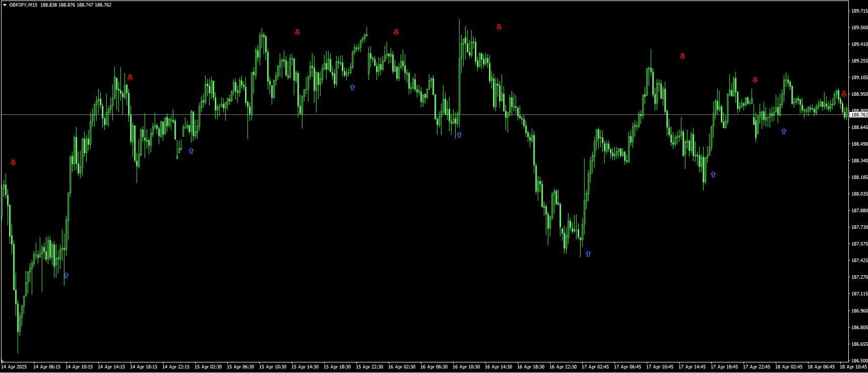The image size is (868, 373).
Task: Click the 14 Apr 14:15 time label
Action: [111, 367]
